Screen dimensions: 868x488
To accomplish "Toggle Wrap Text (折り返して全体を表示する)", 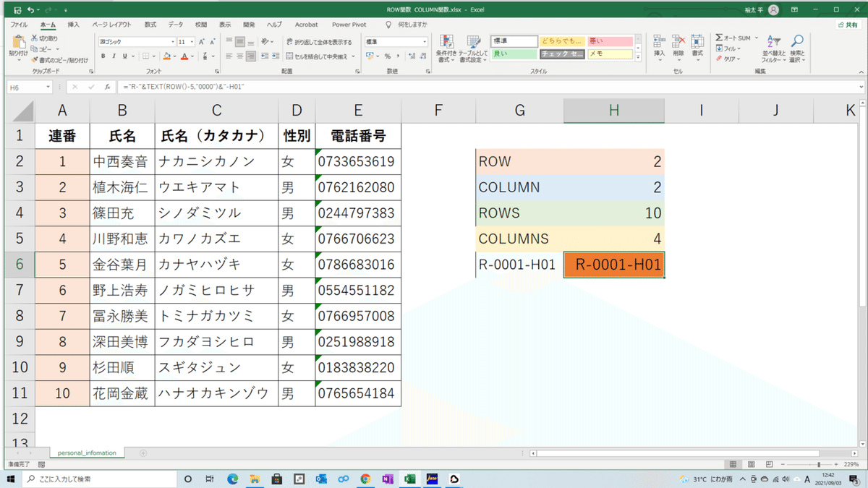I will click(x=319, y=42).
